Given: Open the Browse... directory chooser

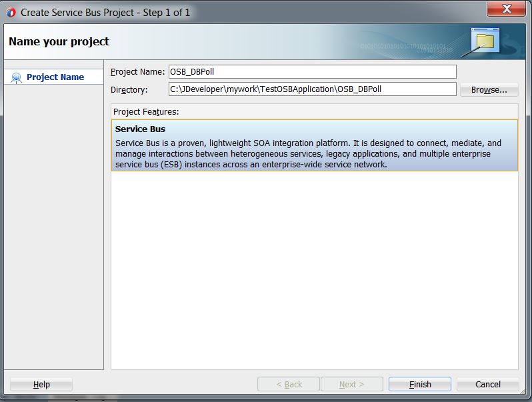Looking at the screenshot, I should click(x=489, y=90).
